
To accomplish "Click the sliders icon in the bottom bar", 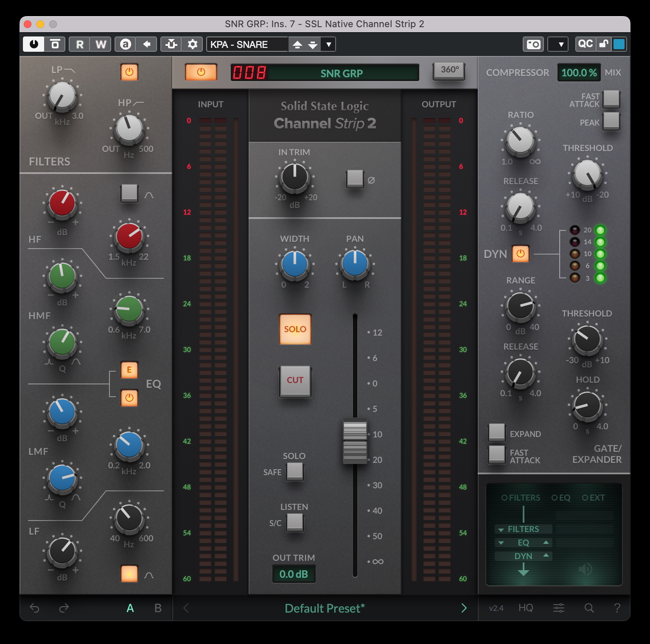I will [559, 608].
